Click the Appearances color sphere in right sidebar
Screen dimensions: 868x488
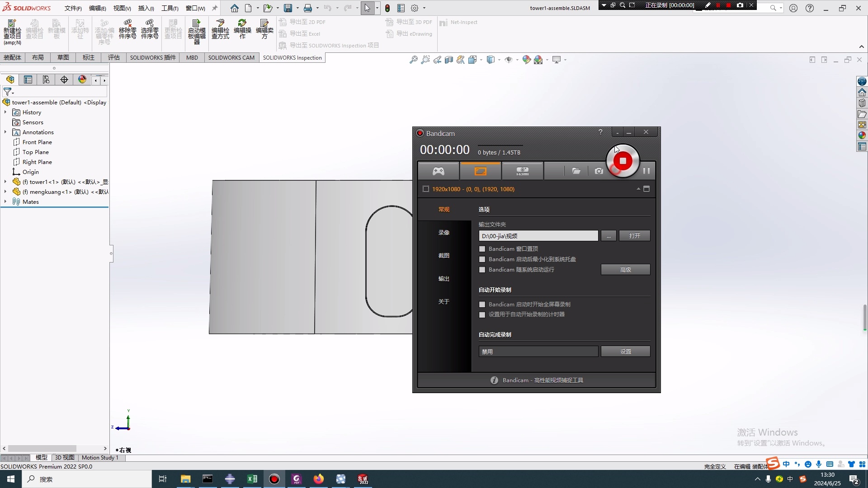862,134
